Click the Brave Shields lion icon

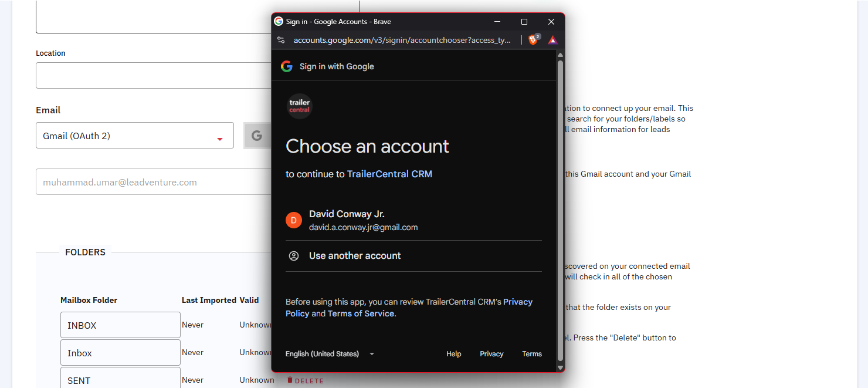tap(533, 40)
